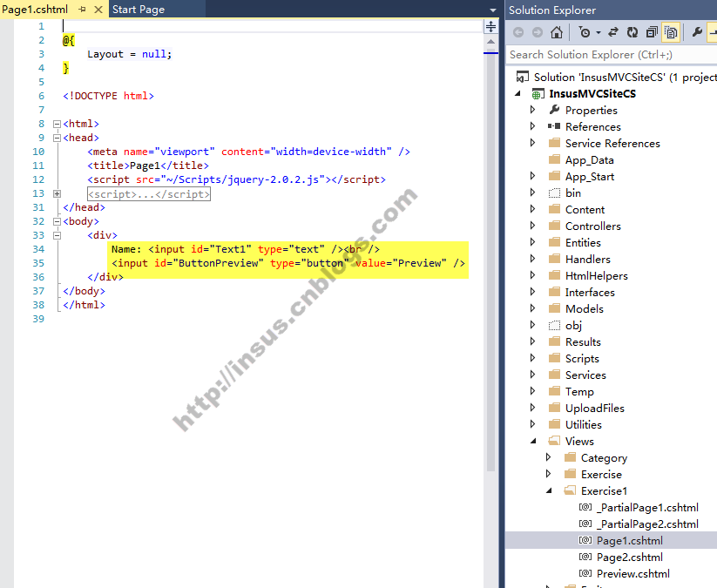Click the wrench icon next to Properties node
717x588 pixels.
click(554, 110)
